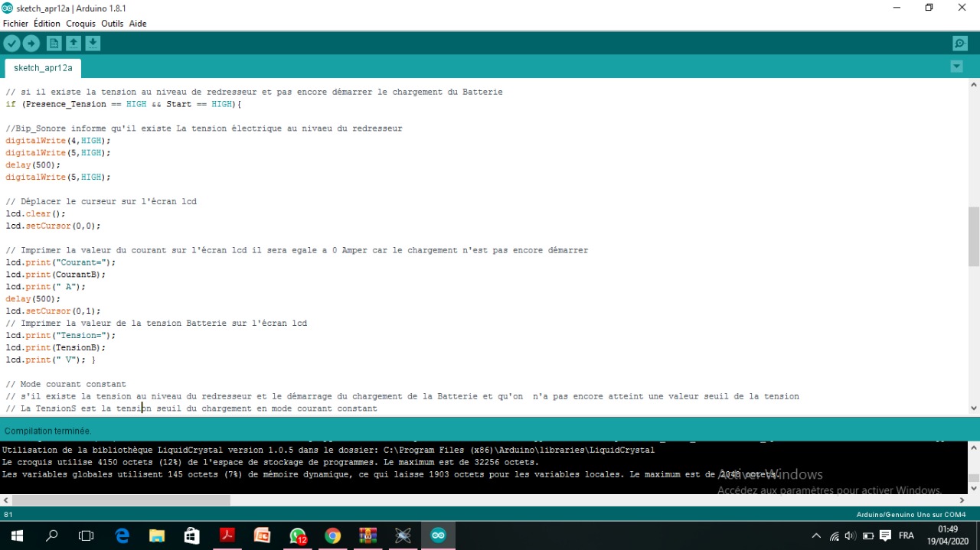Screen dimensions: 980x550
Task: Switch to PowerPoint in the taskbar
Action: (x=262, y=535)
